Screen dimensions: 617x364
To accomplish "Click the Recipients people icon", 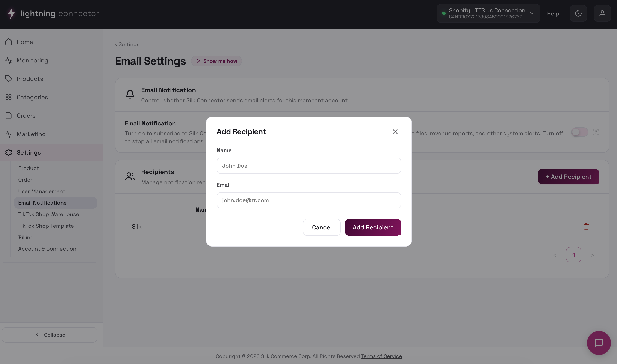I will click(130, 177).
